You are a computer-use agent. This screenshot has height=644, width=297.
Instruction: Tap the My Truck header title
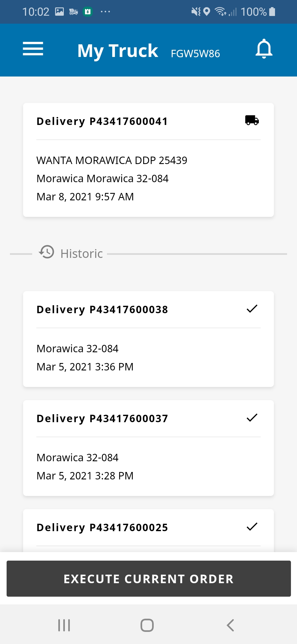tap(118, 51)
